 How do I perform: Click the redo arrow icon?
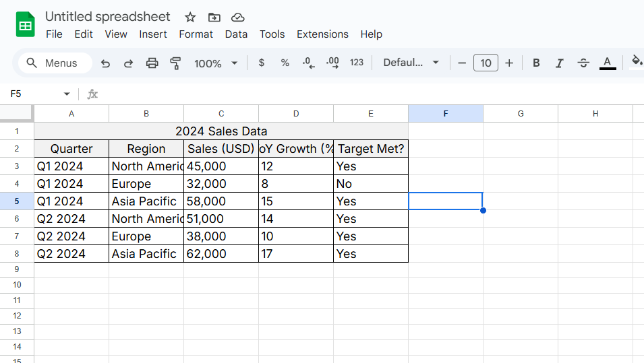(128, 63)
